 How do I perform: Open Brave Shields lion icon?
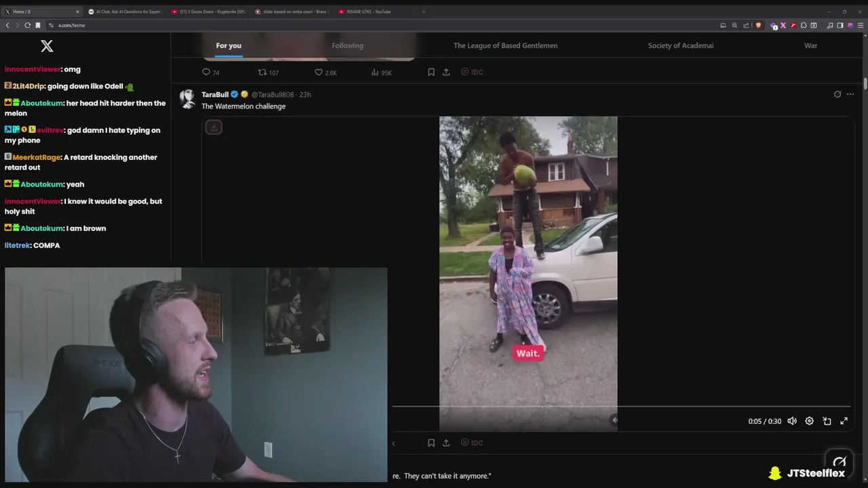[758, 25]
